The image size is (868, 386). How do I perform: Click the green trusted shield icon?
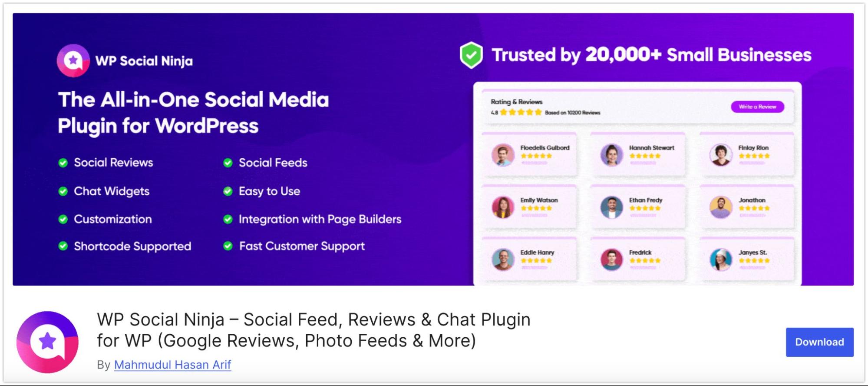471,55
